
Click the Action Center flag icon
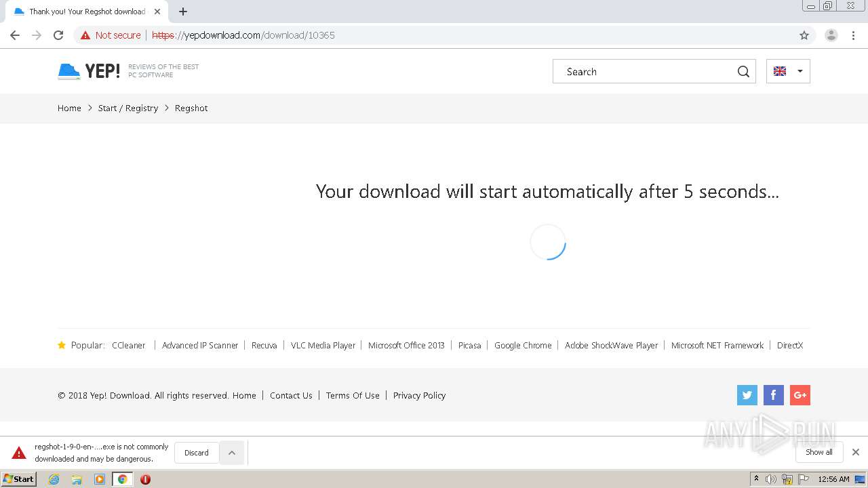tap(804, 479)
